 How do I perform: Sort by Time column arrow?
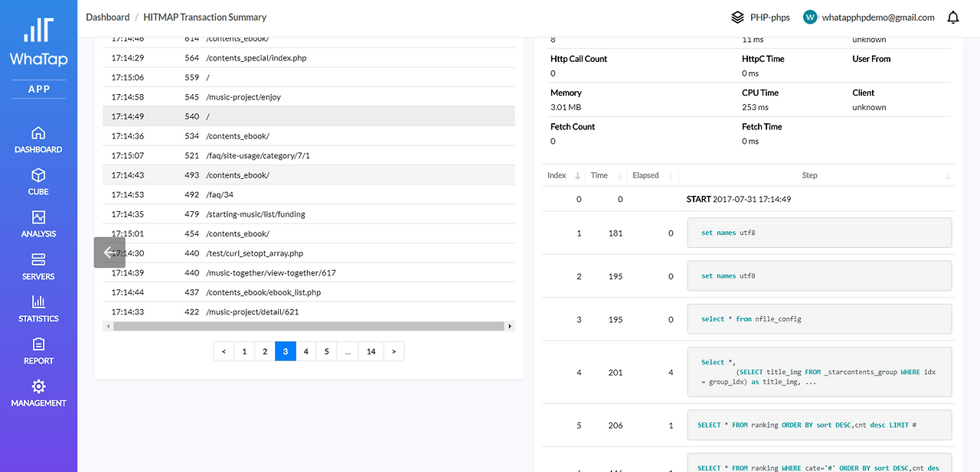tap(619, 176)
